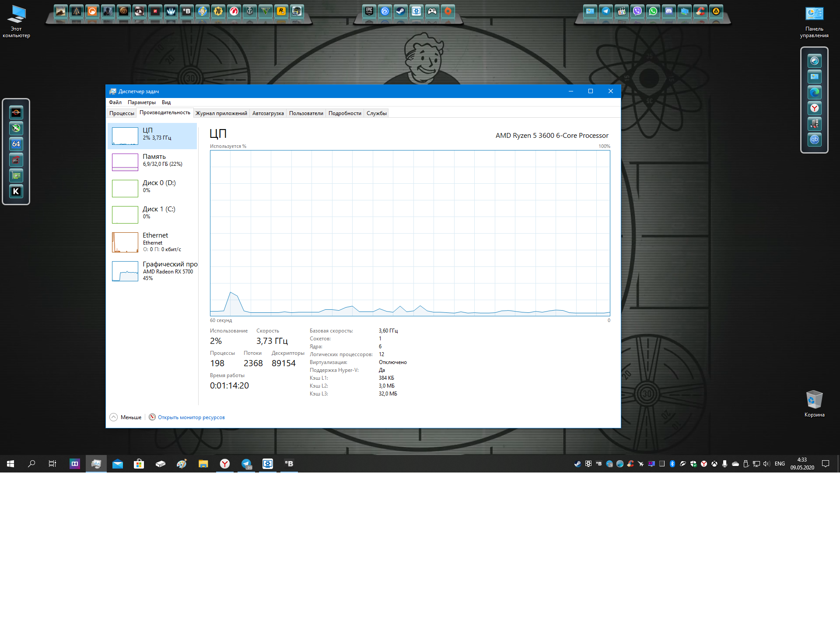Open AIDA64 in the left vertical dock
This screenshot has height=630, width=840.
pos(16,144)
